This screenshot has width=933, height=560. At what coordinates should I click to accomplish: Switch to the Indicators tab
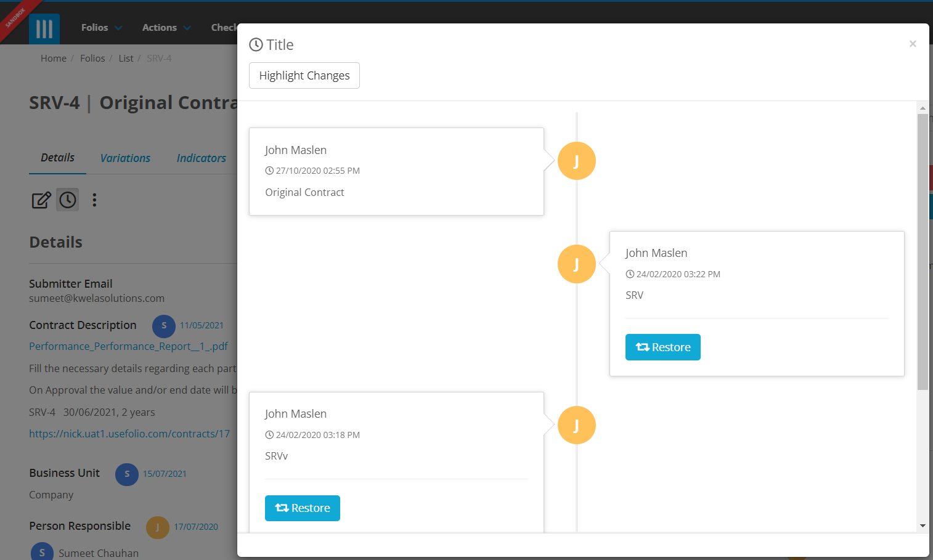[201, 158]
